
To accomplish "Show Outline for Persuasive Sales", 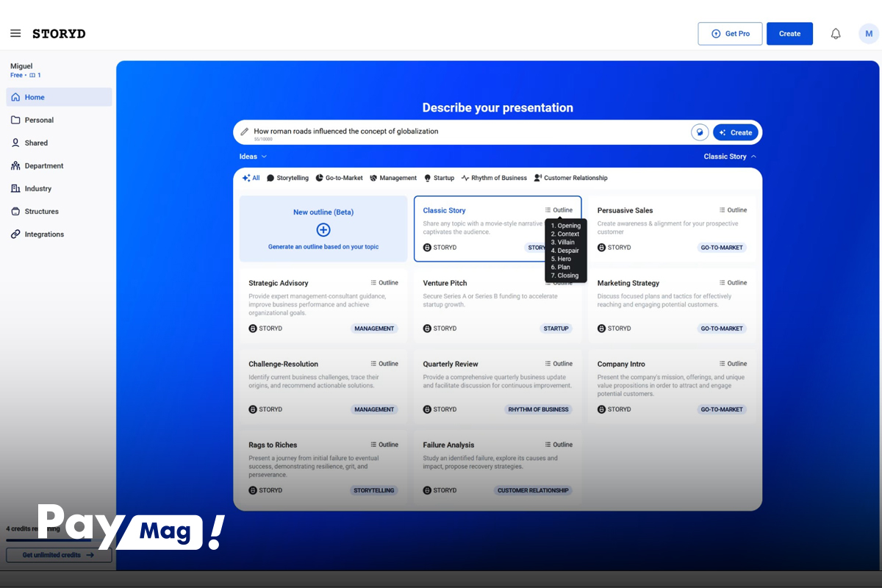I will click(x=733, y=210).
